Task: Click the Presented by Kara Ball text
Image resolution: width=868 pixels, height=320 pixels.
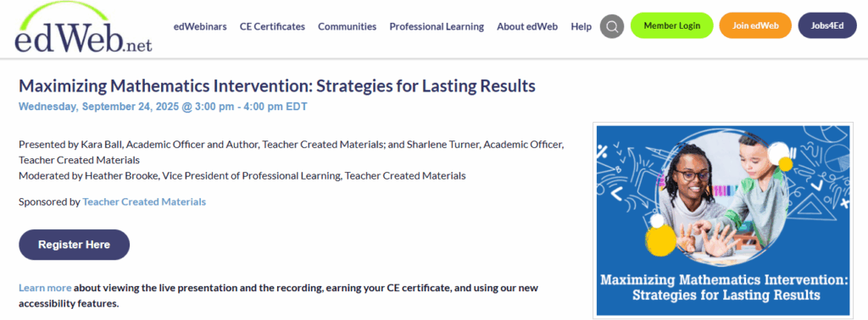Action: point(292,152)
